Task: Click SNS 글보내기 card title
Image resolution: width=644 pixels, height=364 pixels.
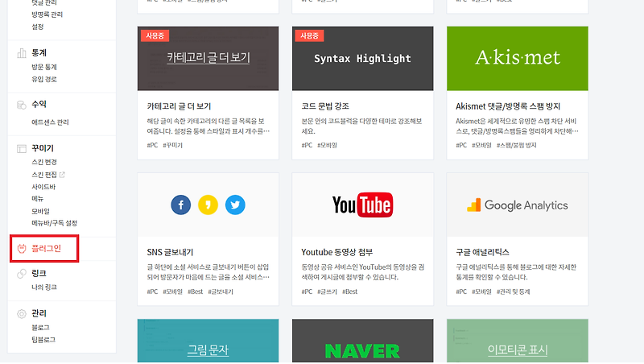Action: click(170, 252)
